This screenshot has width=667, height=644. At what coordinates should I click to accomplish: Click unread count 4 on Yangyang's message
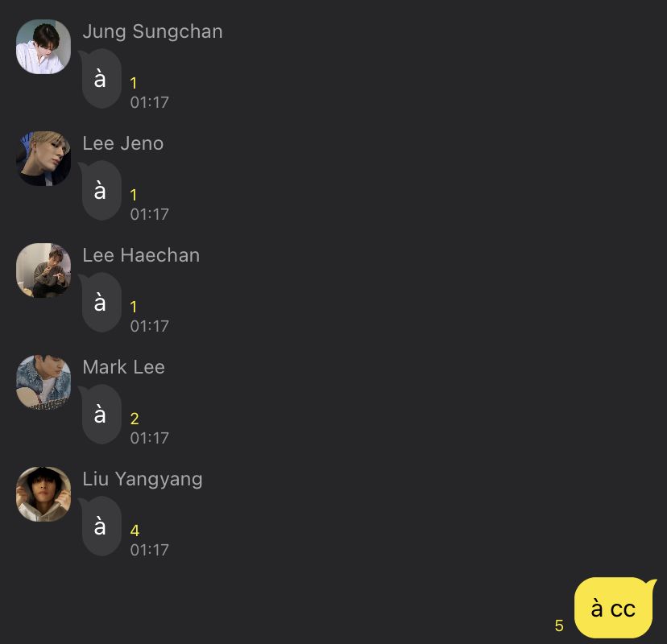pos(135,530)
